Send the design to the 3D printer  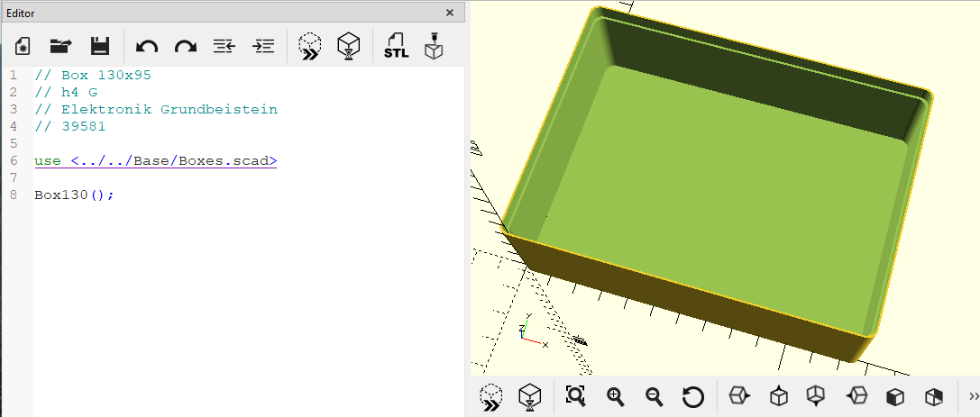[x=434, y=46]
